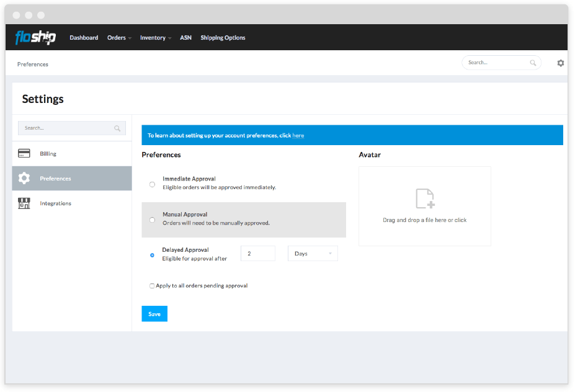Select the Immediate Approval radio button
Viewport: 575px width, 392px height.
click(x=153, y=184)
